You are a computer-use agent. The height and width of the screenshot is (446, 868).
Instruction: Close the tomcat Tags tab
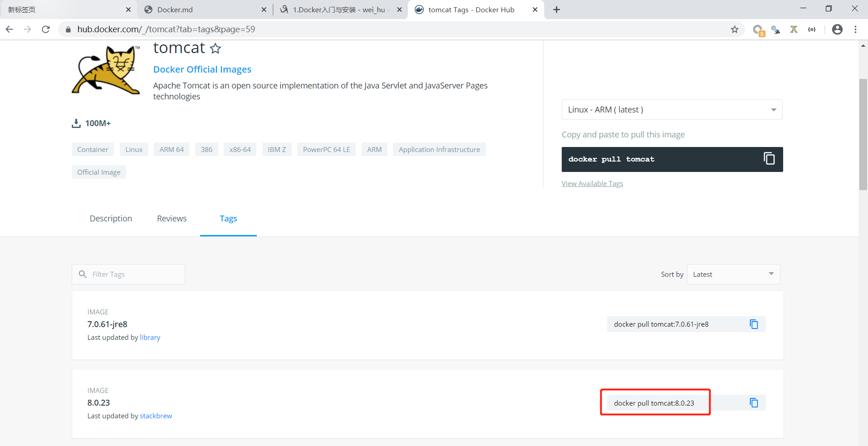click(535, 10)
